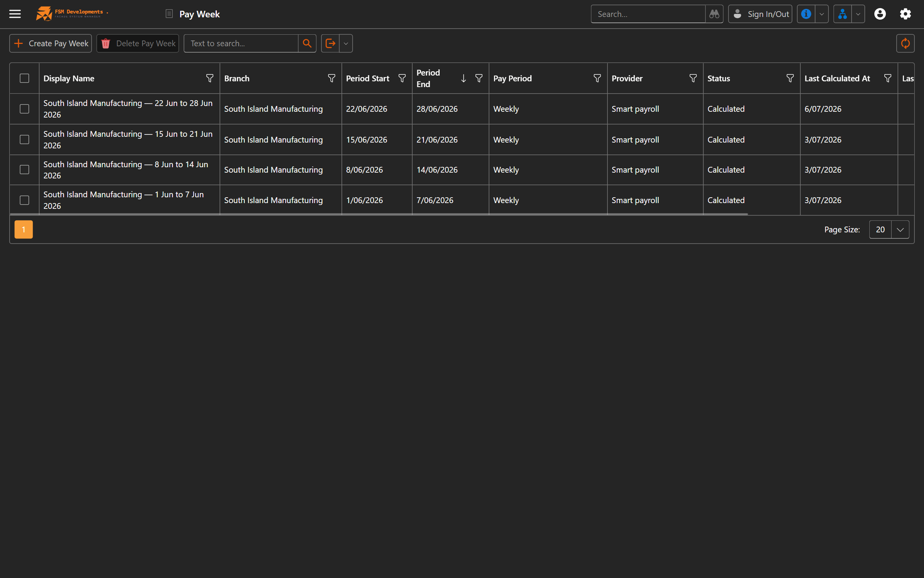Click Last Calculated At cell 6/07/2026
924x578 pixels.
(823, 109)
